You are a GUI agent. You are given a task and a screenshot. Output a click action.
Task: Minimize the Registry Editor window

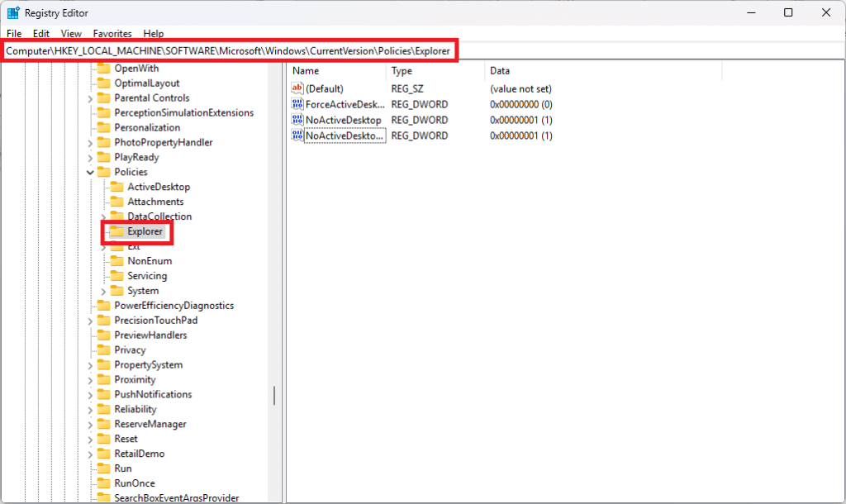[751, 12]
